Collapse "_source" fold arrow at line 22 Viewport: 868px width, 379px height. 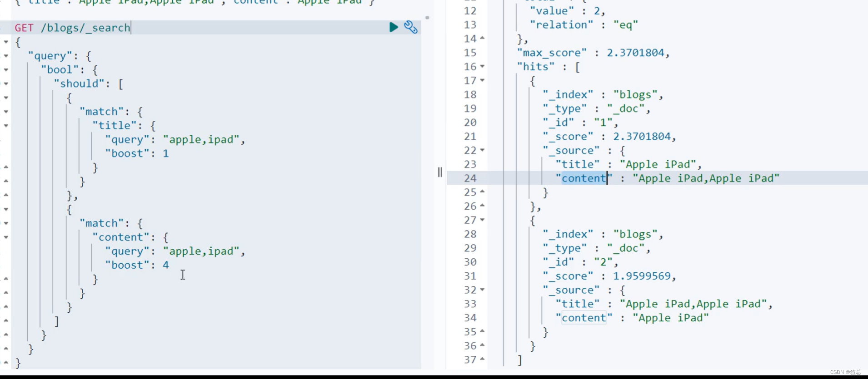point(482,150)
